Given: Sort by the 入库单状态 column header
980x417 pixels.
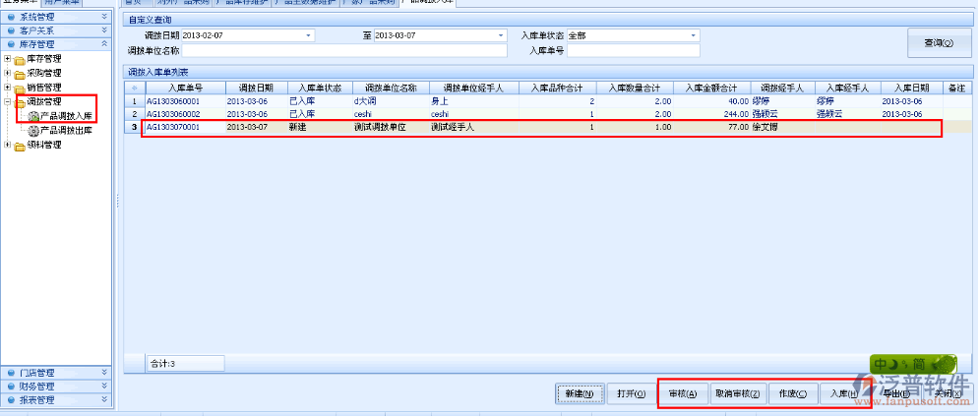Looking at the screenshot, I should pyautogui.click(x=321, y=88).
